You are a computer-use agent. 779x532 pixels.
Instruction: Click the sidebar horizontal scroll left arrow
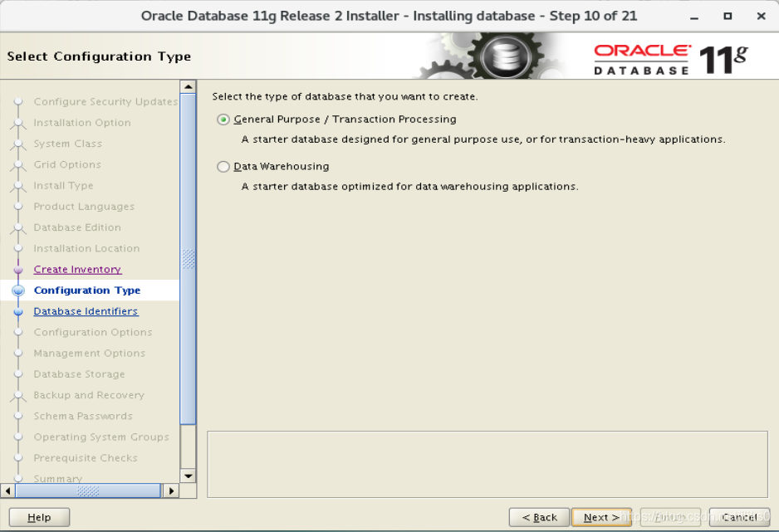point(8,491)
